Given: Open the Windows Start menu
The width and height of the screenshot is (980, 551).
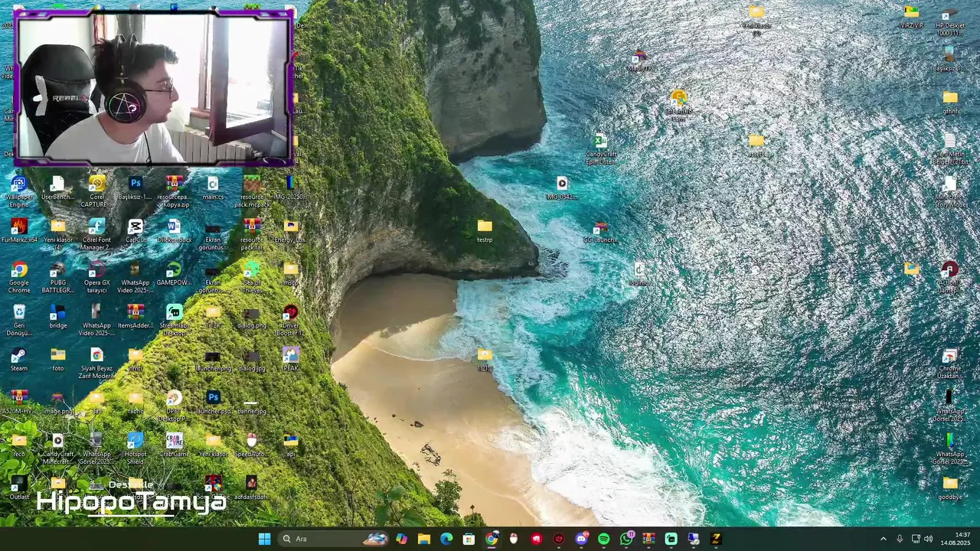Looking at the screenshot, I should click(264, 539).
